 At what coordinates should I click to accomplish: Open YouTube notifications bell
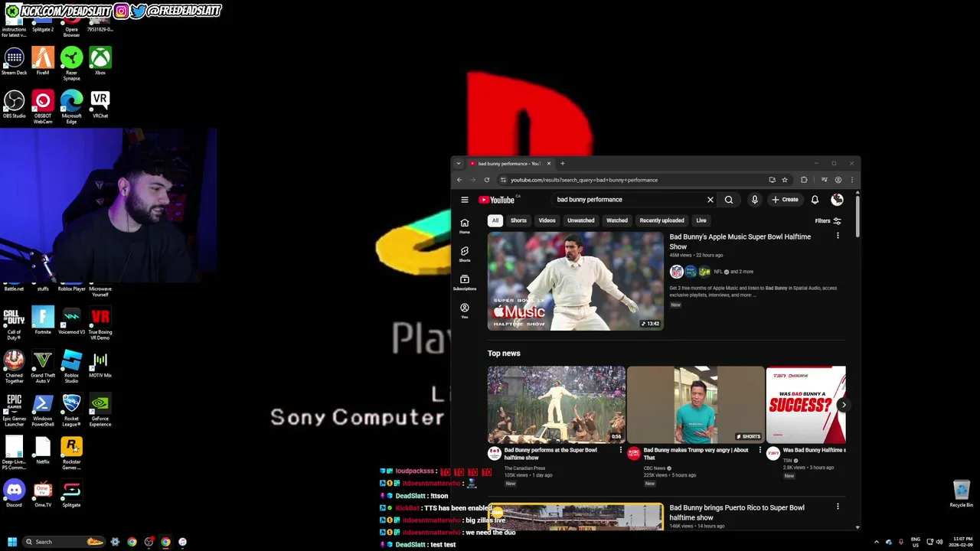click(815, 200)
